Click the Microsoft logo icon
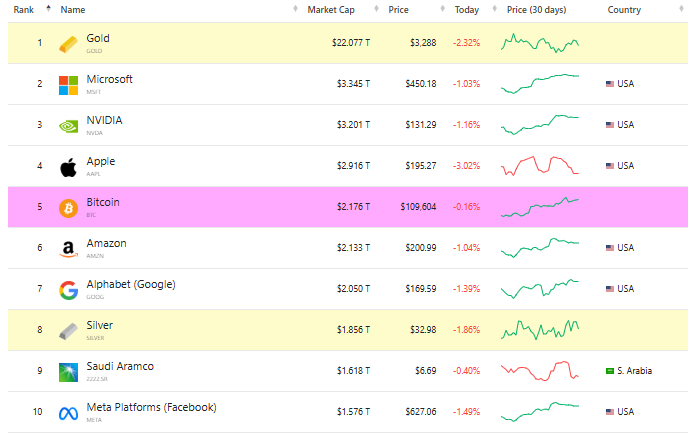The width and height of the screenshot is (697, 434). [68, 85]
